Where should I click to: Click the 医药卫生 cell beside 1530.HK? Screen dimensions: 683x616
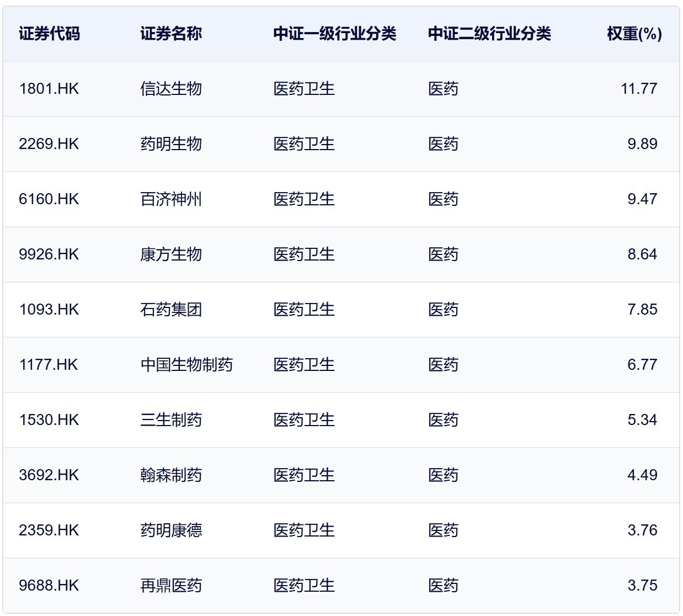click(x=304, y=420)
